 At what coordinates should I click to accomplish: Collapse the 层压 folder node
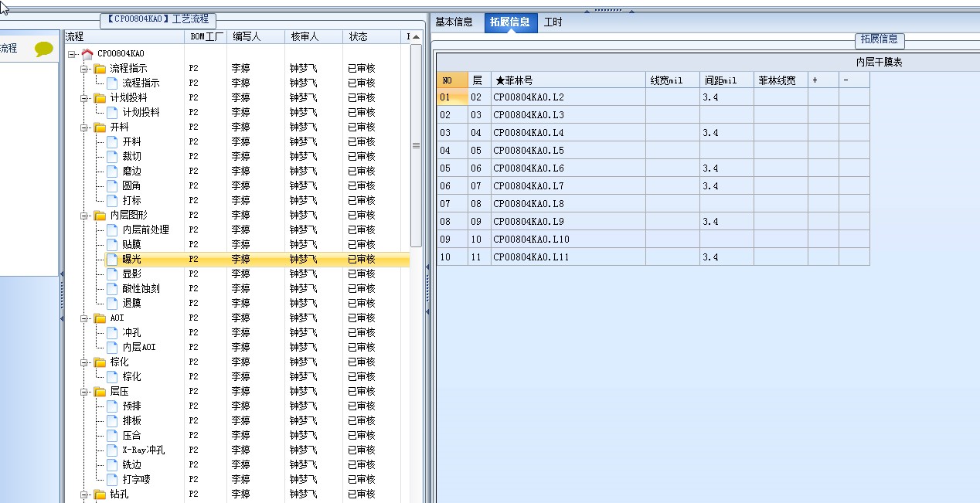(84, 392)
